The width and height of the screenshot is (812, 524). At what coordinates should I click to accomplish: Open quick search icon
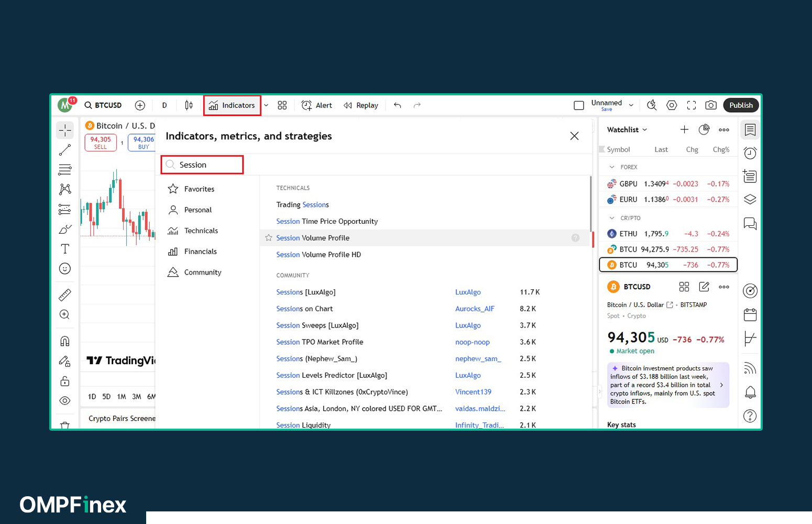click(652, 105)
